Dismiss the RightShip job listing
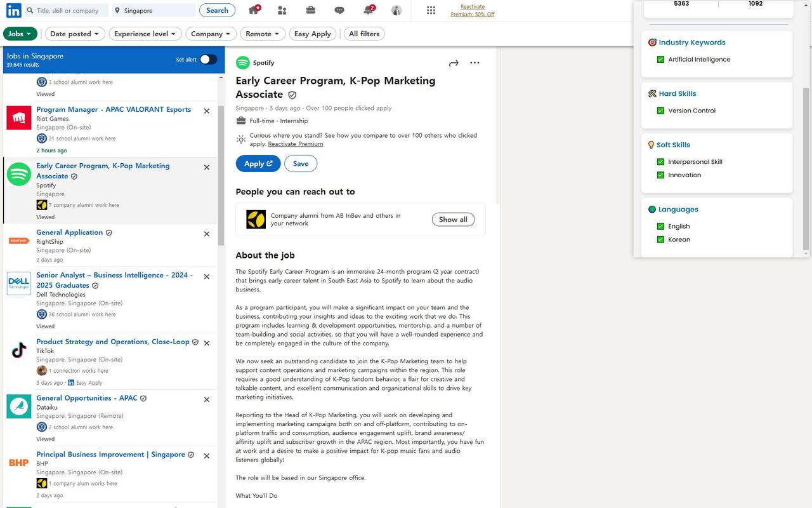The width and height of the screenshot is (812, 508). coord(207,234)
